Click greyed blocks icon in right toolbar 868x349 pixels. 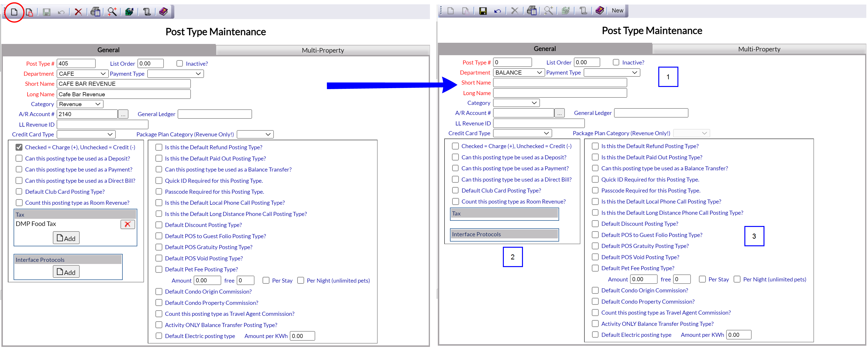coord(566,11)
